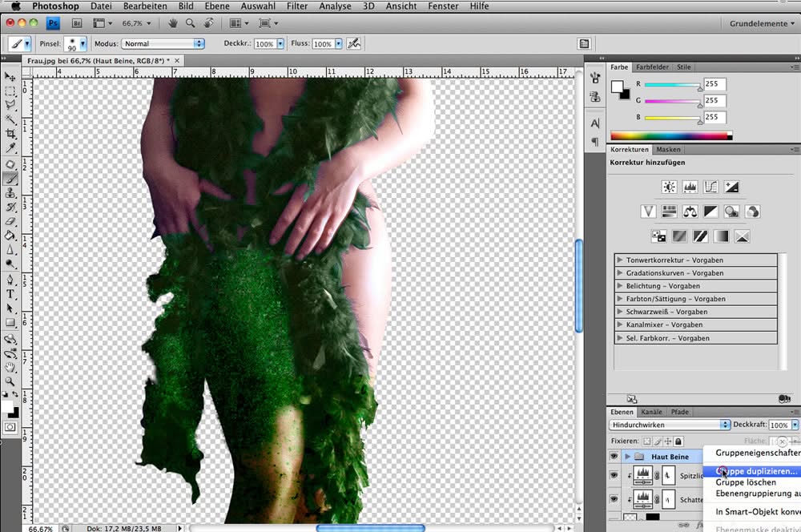Select the Path Selection arrow tool
Image resolution: width=801 pixels, height=532 pixels.
pos(10,308)
